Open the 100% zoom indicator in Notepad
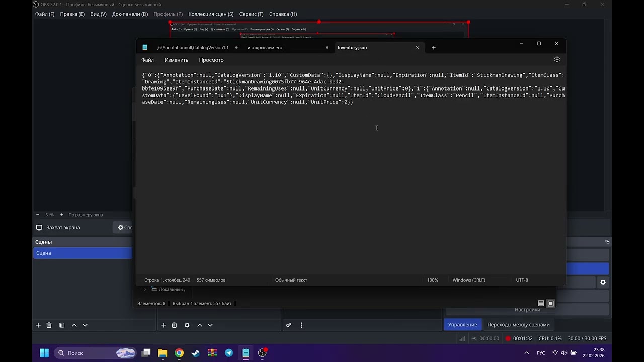 pos(433,280)
